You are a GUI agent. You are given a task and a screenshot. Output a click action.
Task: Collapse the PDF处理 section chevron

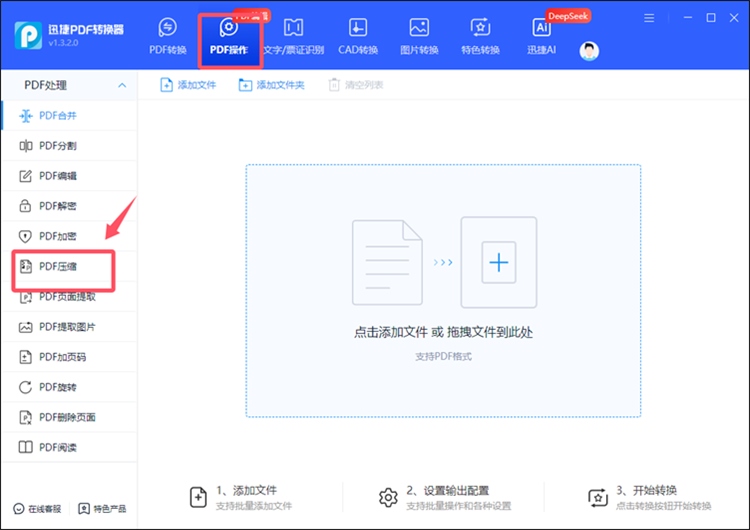coord(122,85)
